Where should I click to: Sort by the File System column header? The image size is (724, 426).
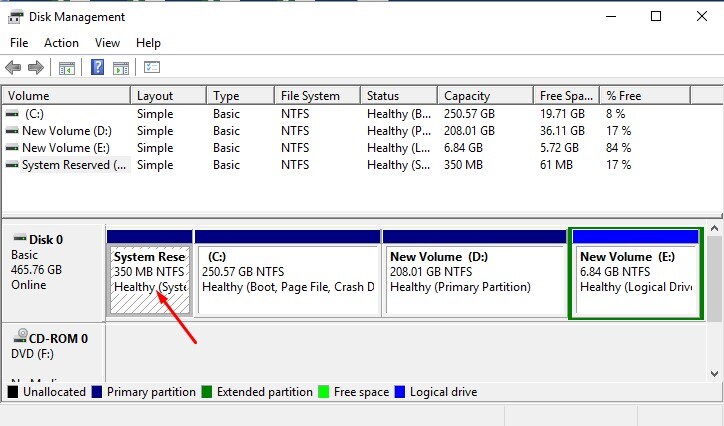(x=318, y=96)
